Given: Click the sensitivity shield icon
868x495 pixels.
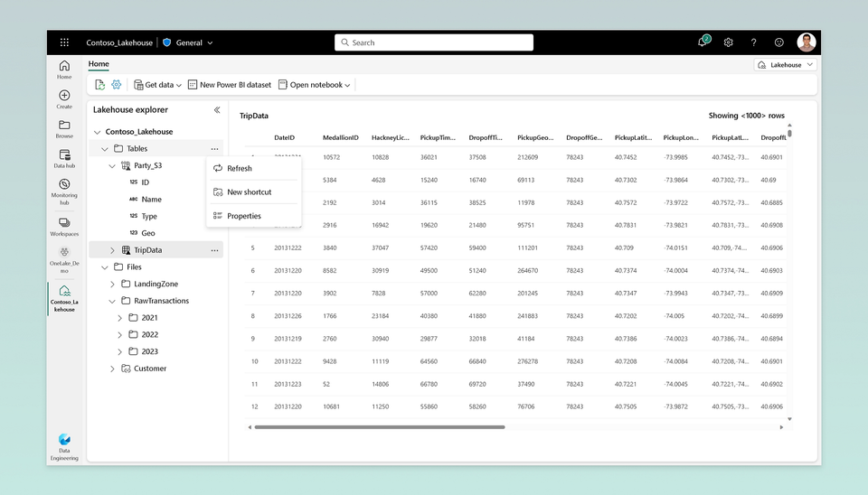Looking at the screenshot, I should coord(166,42).
